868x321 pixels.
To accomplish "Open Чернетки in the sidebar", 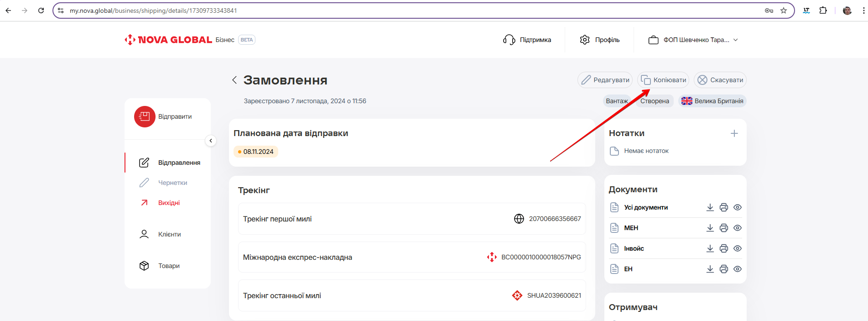I will [172, 183].
